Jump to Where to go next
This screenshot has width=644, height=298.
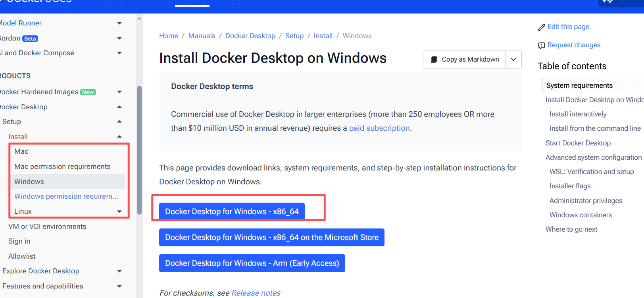(x=571, y=229)
